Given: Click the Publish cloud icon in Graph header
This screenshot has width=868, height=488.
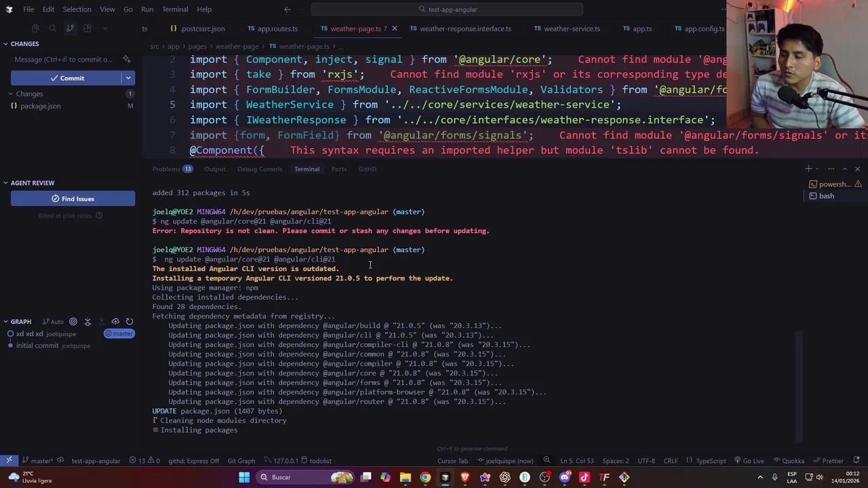Looking at the screenshot, I should [115, 322].
